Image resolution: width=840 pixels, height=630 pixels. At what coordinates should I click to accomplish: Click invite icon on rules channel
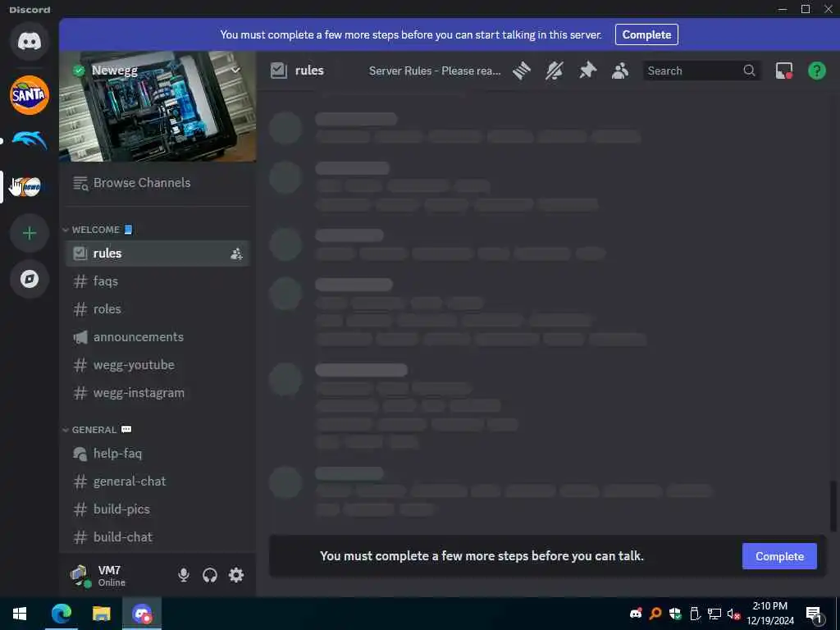236,254
